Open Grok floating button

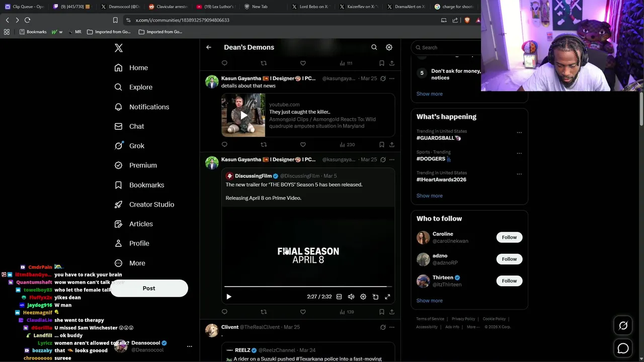point(623,326)
